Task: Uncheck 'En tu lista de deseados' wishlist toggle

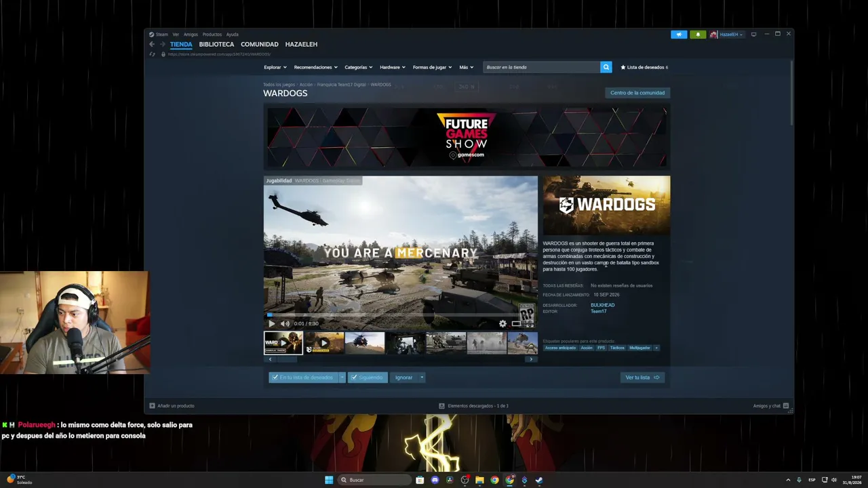Action: pos(302,378)
